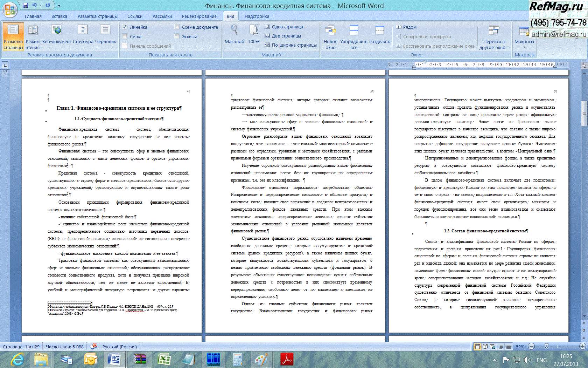Enable the Сетка checkbox
The height and width of the screenshot is (368, 588).
[x=125, y=36]
